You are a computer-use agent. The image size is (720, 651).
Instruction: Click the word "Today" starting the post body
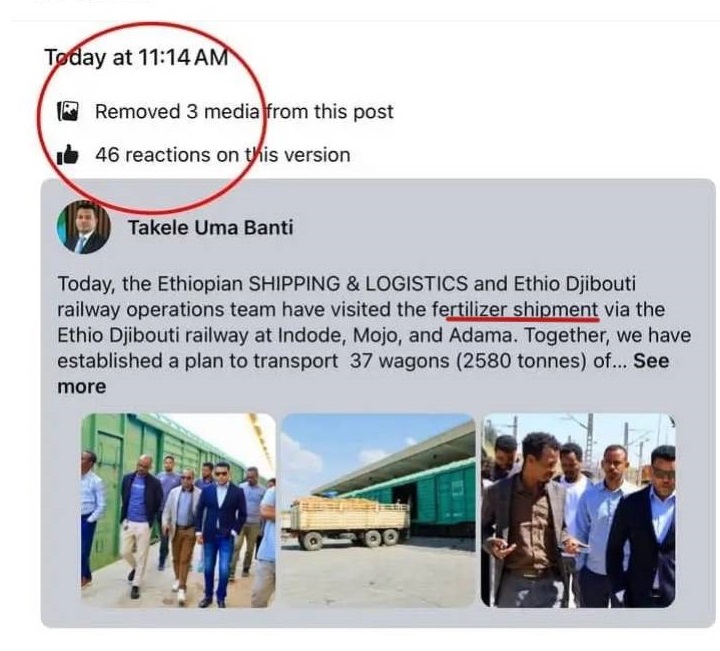(x=82, y=283)
